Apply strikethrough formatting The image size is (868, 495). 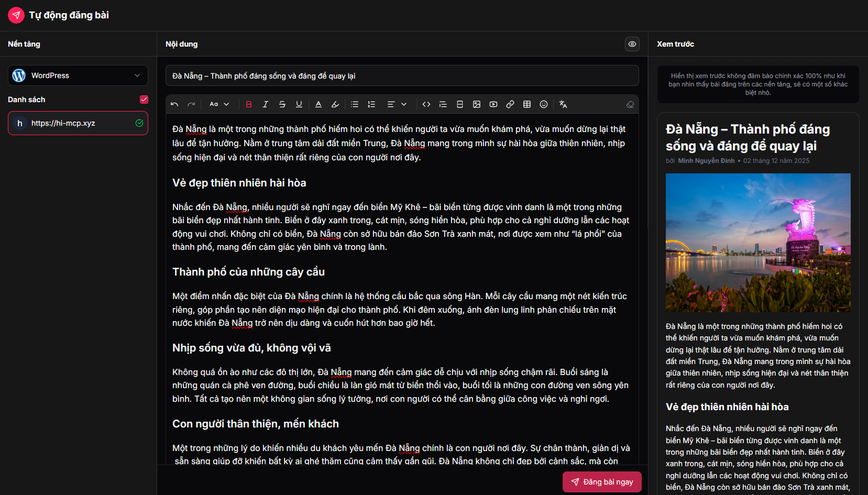tap(282, 104)
